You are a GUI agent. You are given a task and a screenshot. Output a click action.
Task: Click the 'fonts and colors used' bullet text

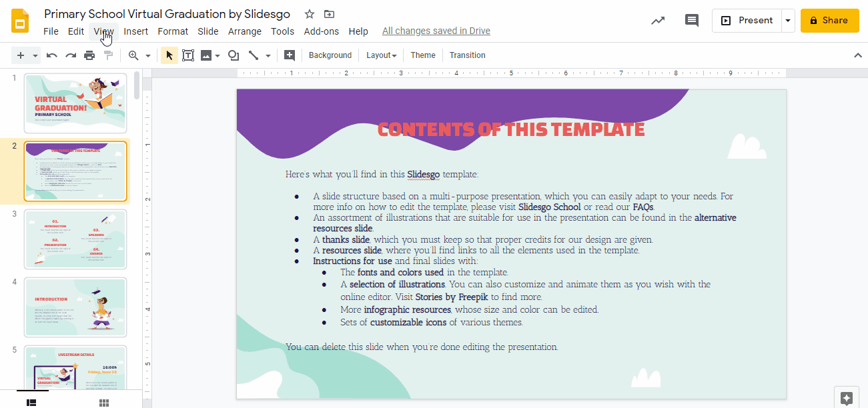[x=400, y=273]
